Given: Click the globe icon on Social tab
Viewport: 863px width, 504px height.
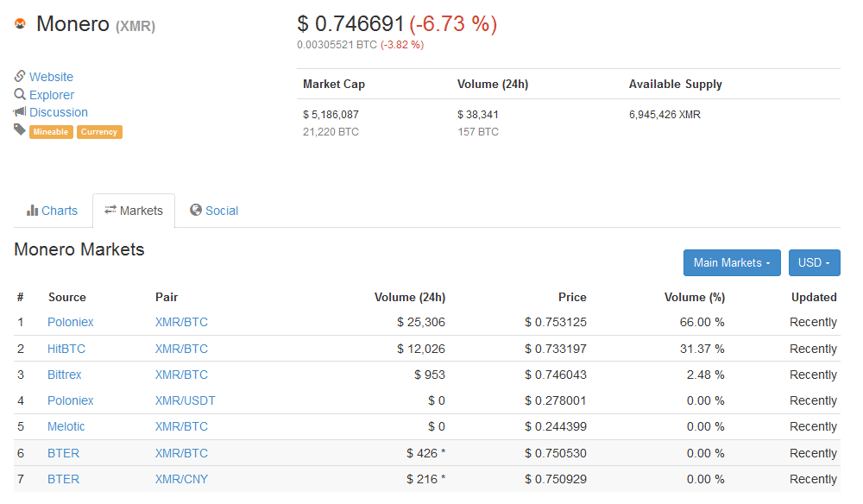Looking at the screenshot, I should [195, 210].
